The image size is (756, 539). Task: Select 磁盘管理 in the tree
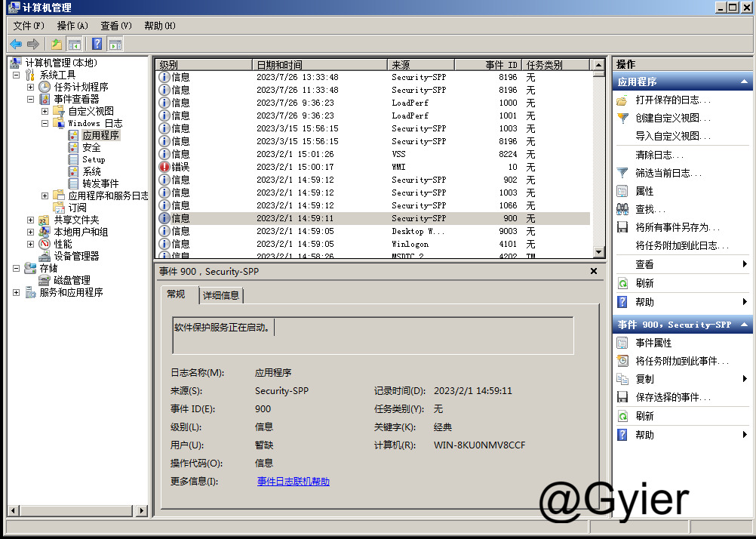point(72,280)
